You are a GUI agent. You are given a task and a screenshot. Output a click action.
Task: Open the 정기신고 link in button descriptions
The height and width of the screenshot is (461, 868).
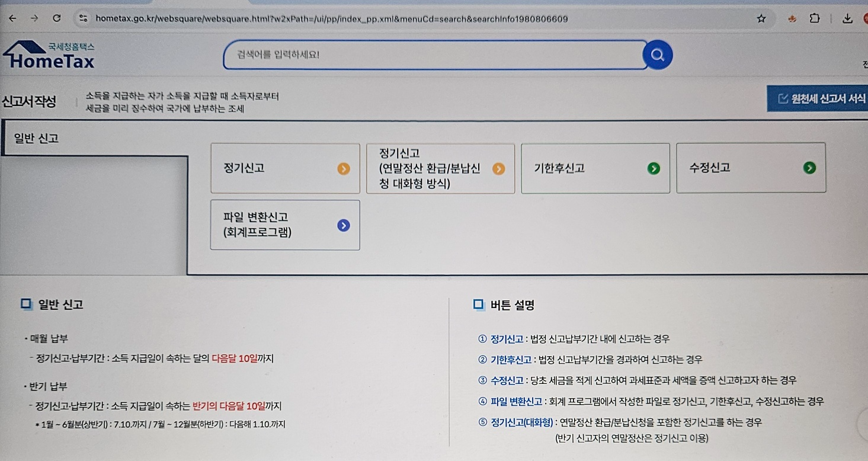coord(506,338)
